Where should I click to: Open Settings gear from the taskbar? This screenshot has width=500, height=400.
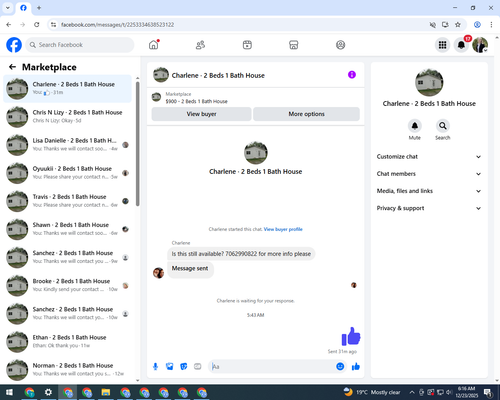point(48,392)
